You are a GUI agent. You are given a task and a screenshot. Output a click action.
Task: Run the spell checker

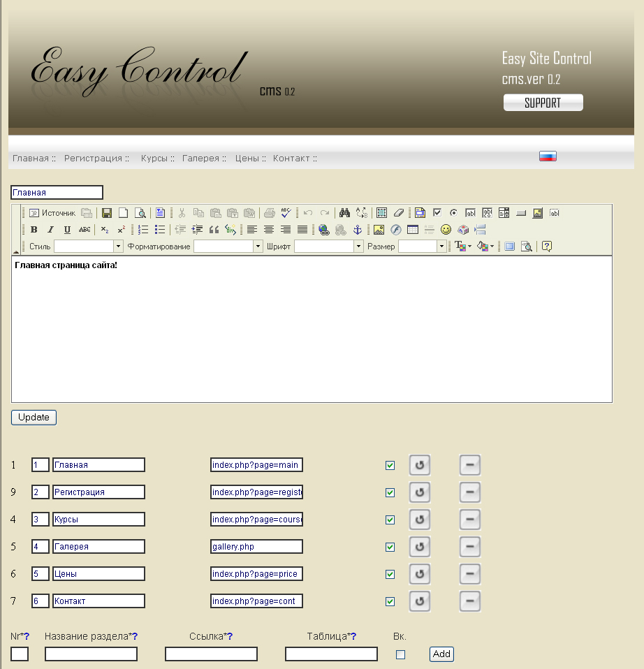tap(285, 213)
